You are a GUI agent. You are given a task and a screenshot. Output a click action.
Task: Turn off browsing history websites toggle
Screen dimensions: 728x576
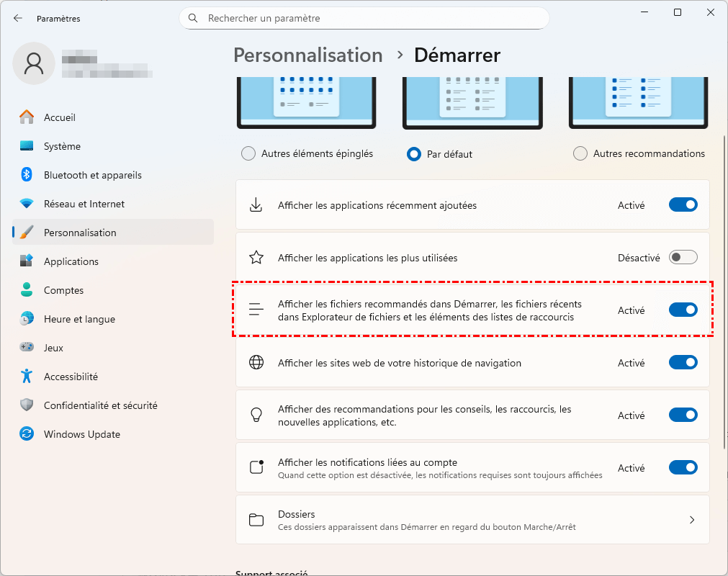(x=683, y=363)
